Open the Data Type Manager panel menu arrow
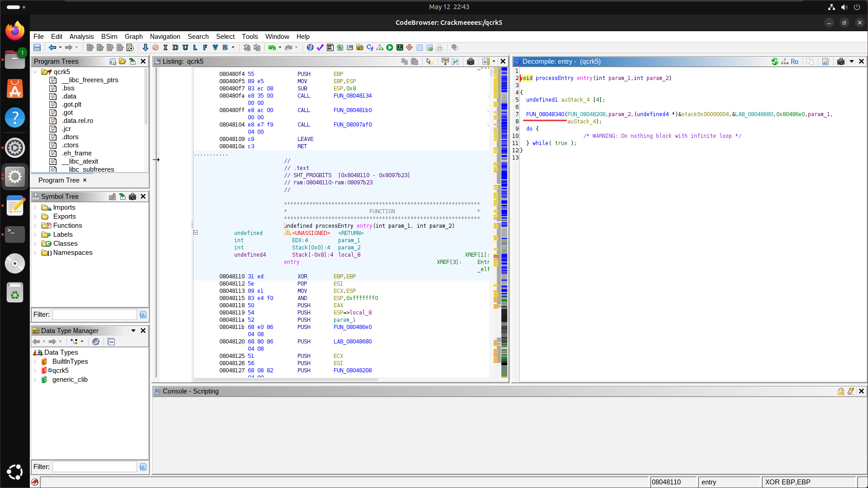The height and width of the screenshot is (488, 868). [133, 331]
